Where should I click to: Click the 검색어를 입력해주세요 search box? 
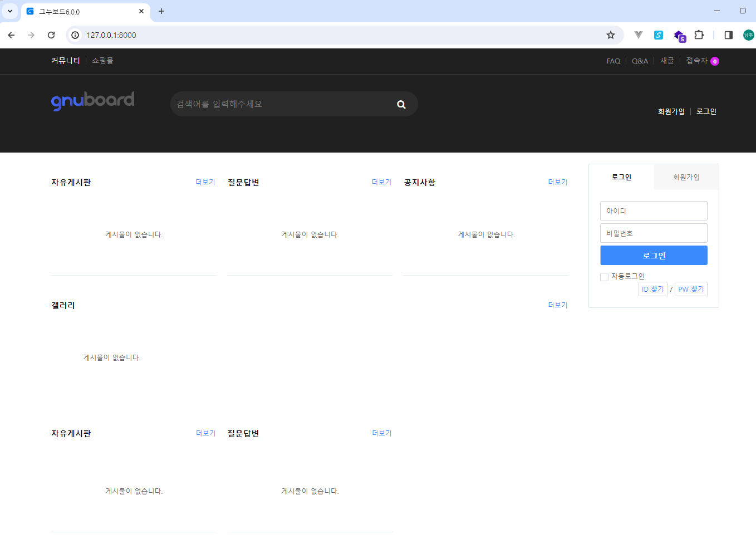[281, 104]
